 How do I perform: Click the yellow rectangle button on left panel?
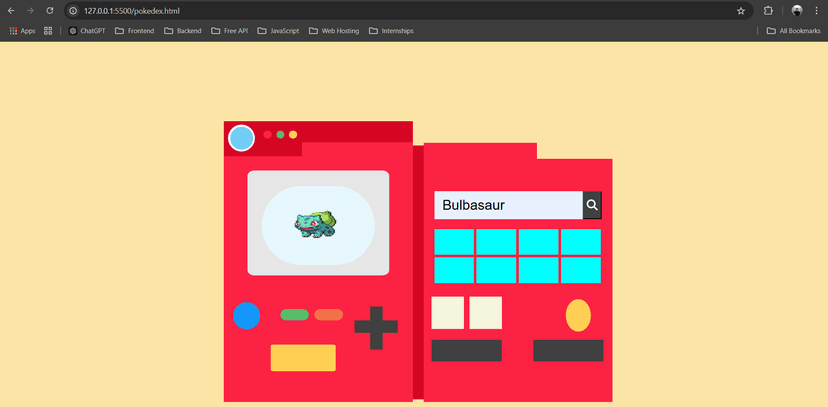[303, 358]
